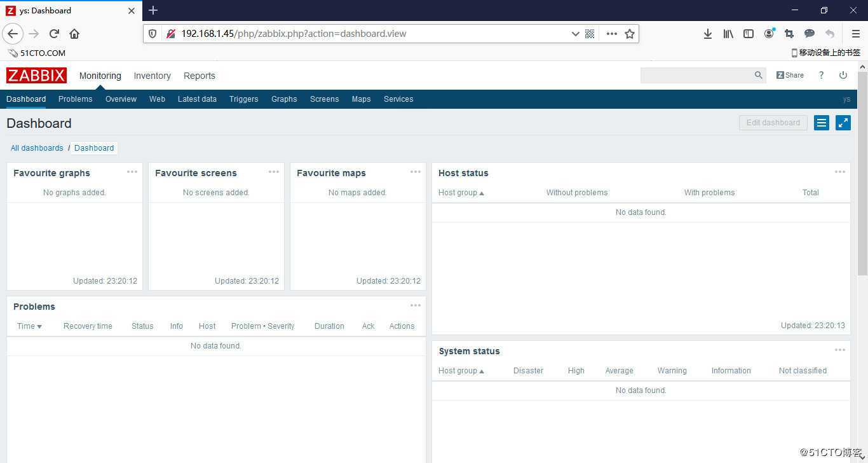Open a new browser tab

click(153, 10)
